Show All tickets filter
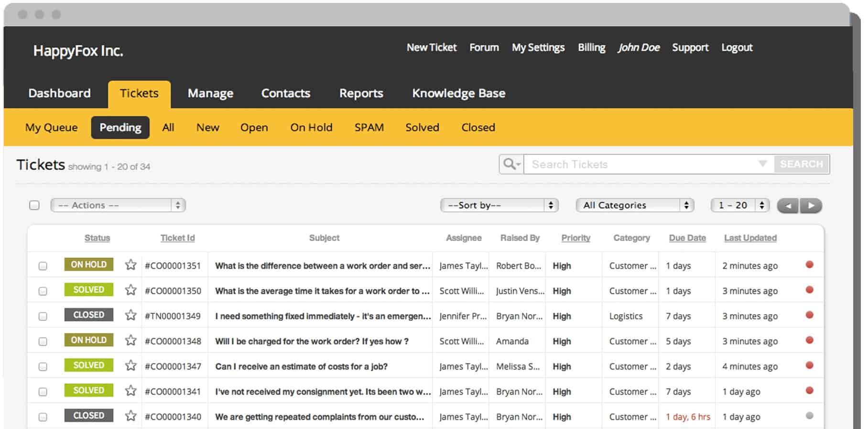 pos(168,128)
